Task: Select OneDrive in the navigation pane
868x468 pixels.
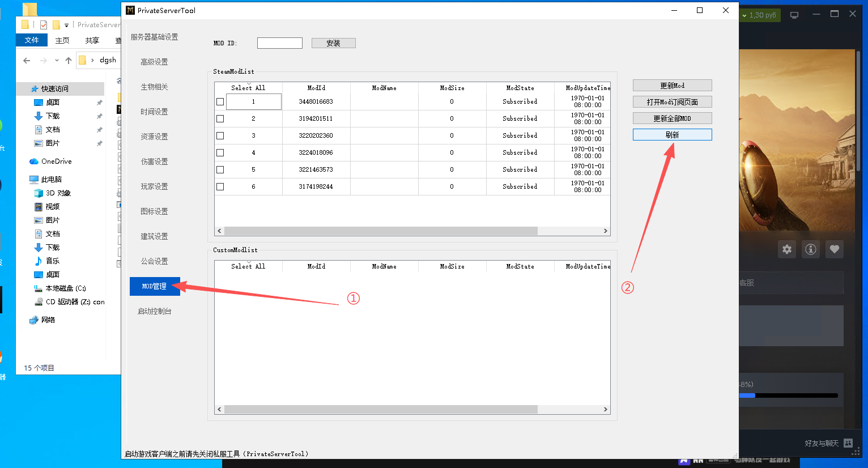Action: pos(56,161)
